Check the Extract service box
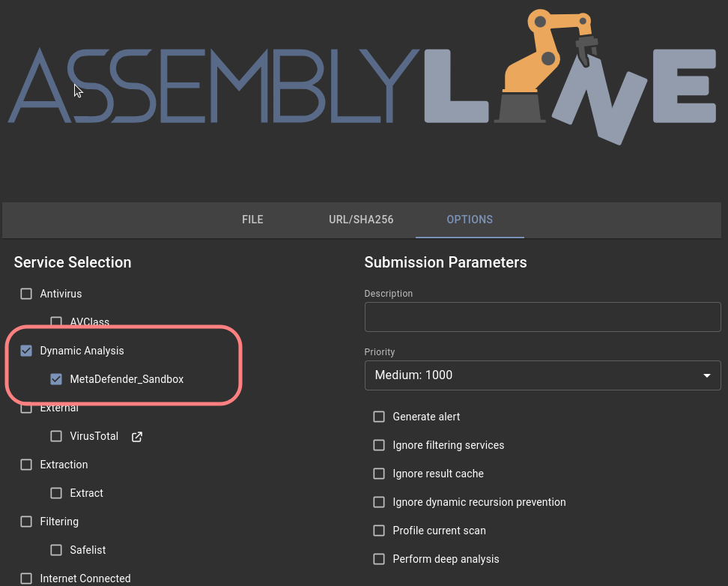 (56, 493)
